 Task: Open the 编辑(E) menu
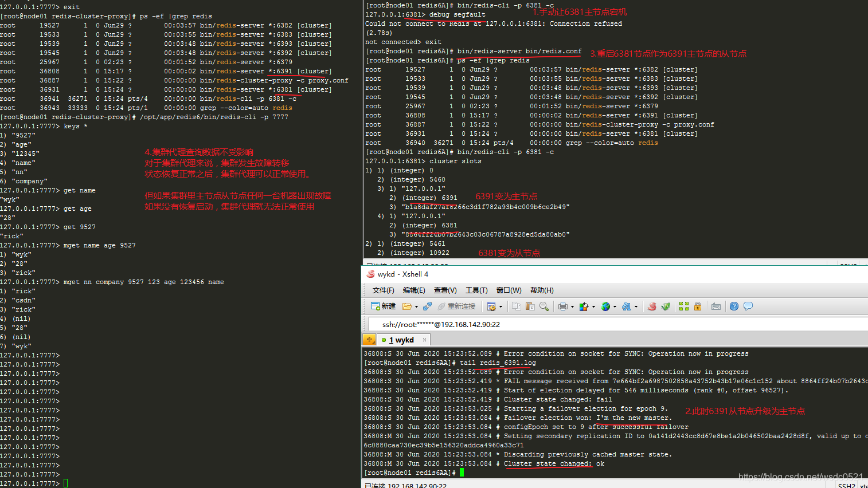(x=414, y=290)
